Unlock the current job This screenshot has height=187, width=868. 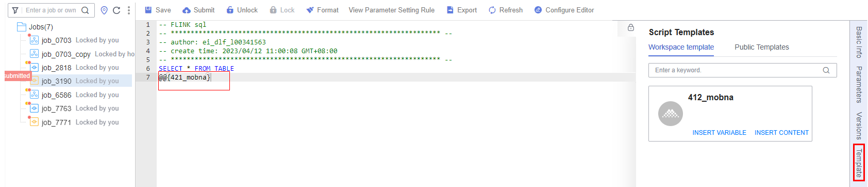[x=242, y=10]
